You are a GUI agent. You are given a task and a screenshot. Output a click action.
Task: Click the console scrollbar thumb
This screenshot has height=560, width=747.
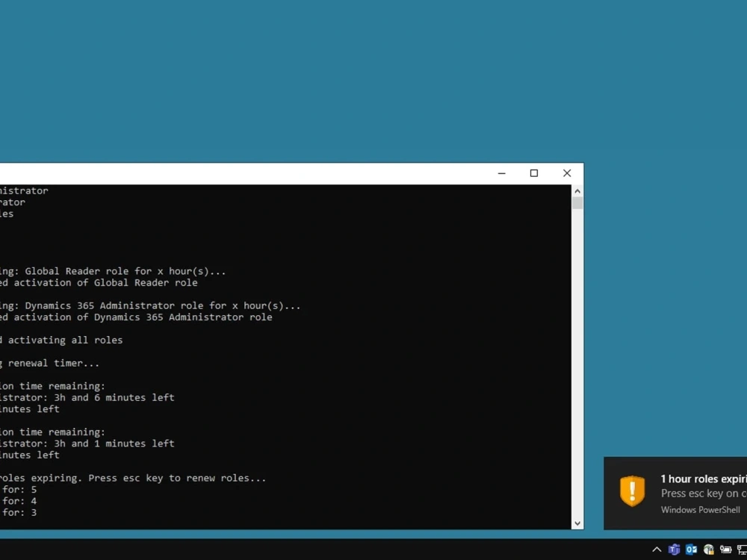coord(577,203)
